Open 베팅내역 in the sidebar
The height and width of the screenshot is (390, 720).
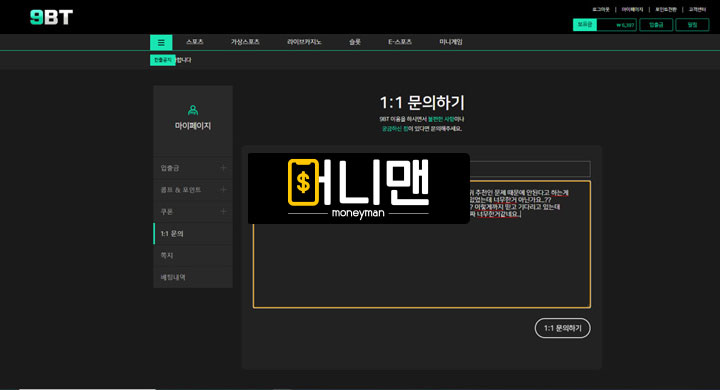pyautogui.click(x=193, y=277)
